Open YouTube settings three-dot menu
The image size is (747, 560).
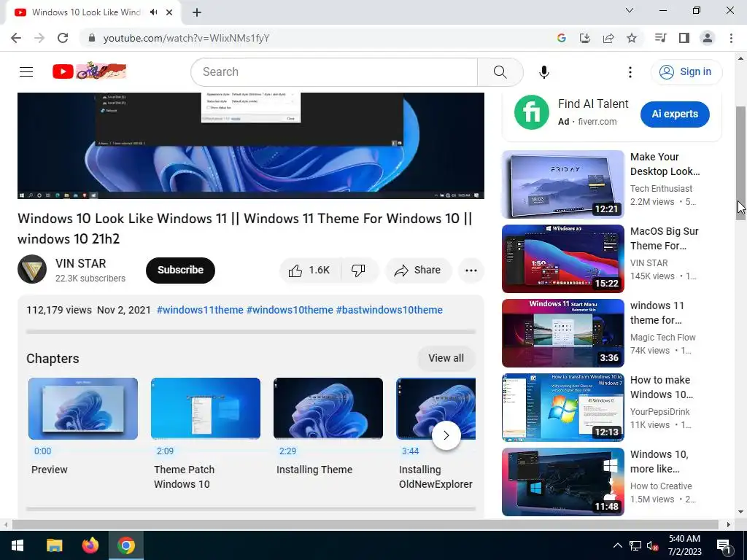click(x=630, y=72)
